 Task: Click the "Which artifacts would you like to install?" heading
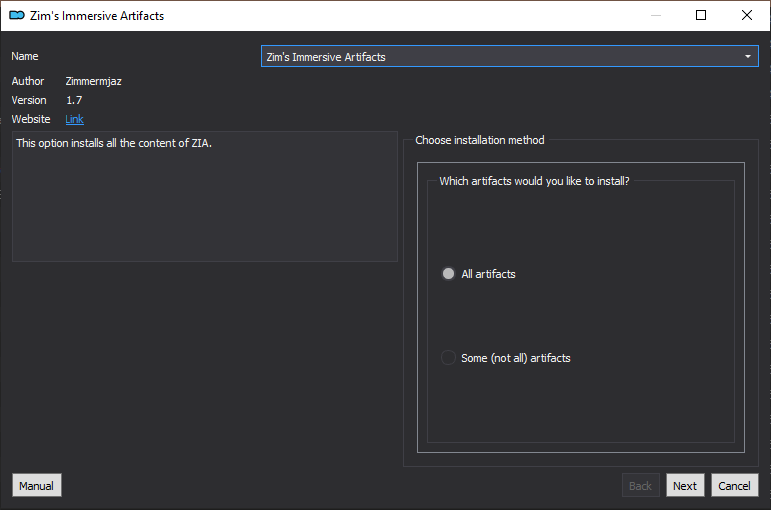pos(534,181)
